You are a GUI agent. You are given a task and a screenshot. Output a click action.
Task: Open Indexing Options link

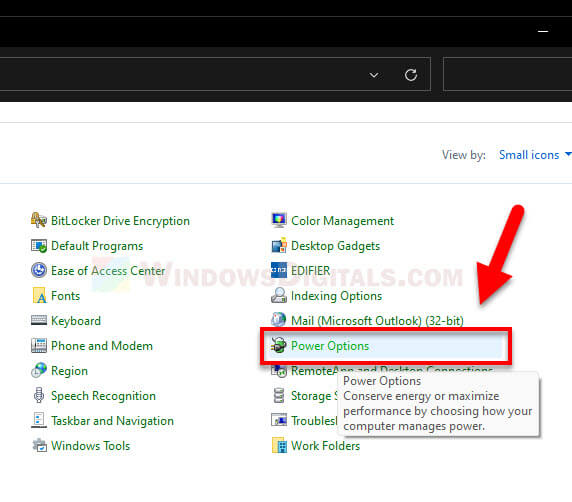click(336, 296)
